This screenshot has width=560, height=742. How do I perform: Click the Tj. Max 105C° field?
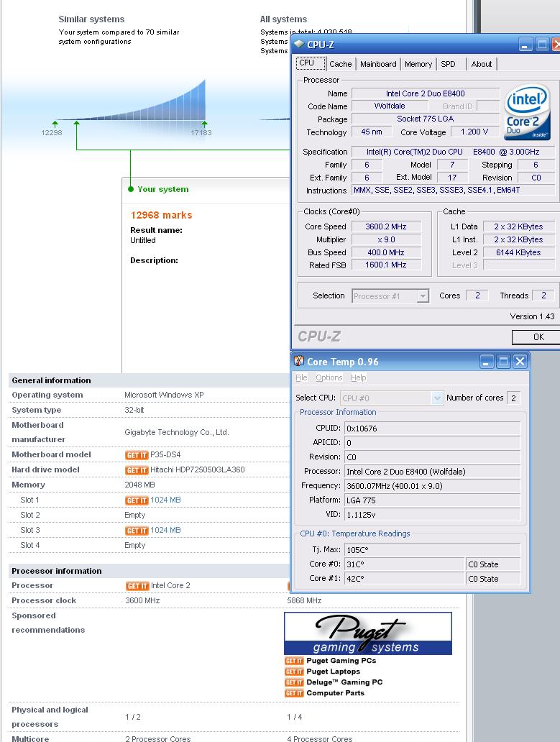(x=432, y=550)
